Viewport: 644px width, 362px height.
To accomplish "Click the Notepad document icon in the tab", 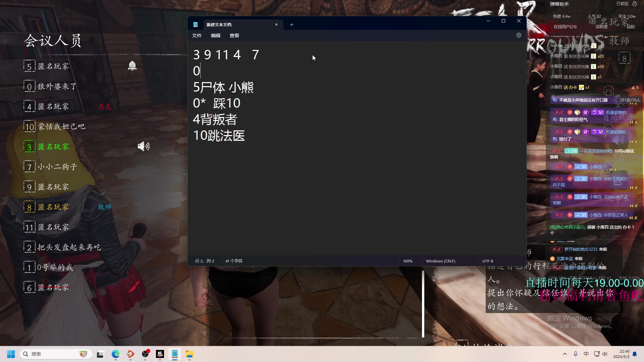I will (196, 24).
